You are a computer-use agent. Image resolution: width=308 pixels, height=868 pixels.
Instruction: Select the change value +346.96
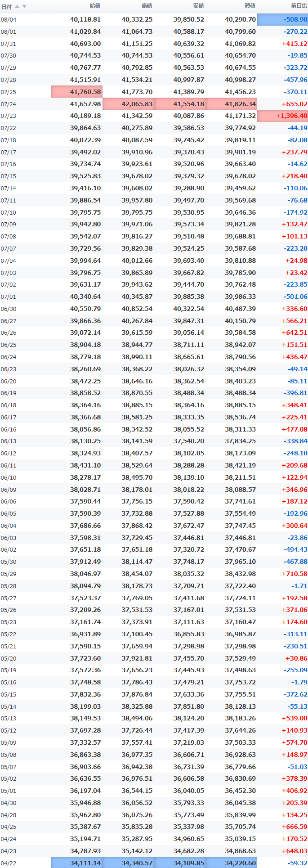click(x=295, y=490)
